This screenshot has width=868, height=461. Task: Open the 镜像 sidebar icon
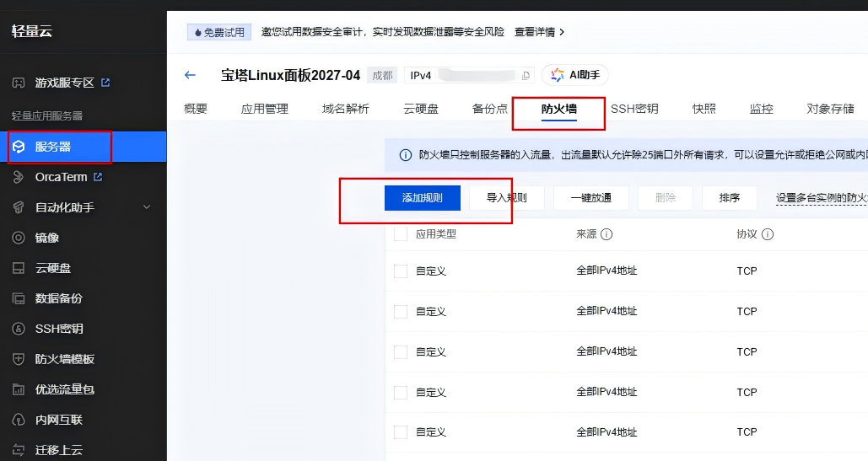pyautogui.click(x=19, y=238)
